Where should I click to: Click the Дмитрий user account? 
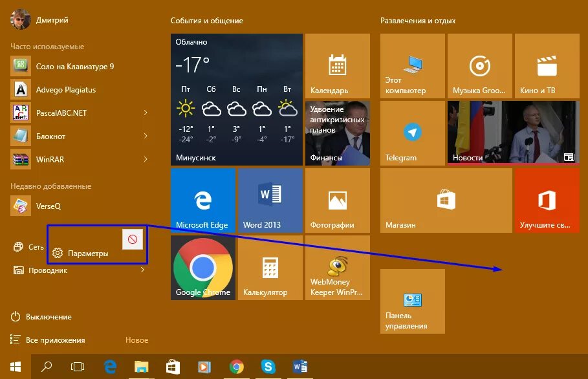click(39, 20)
